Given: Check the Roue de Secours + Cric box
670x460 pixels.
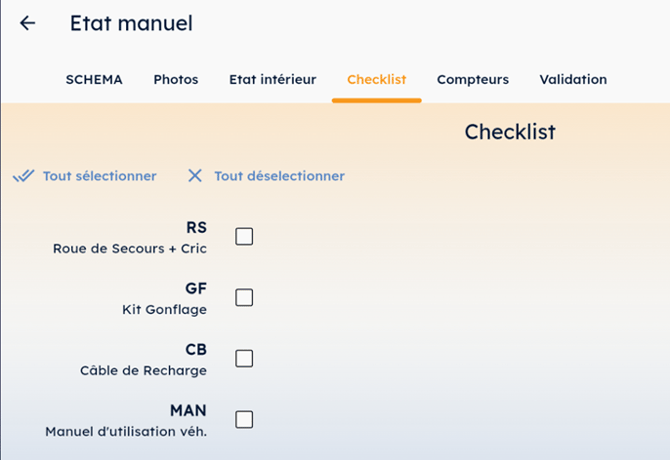Looking at the screenshot, I should pyautogui.click(x=244, y=237).
